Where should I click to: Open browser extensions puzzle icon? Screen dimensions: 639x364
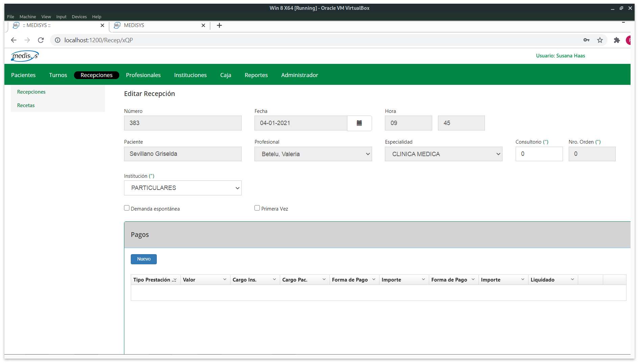click(x=617, y=40)
